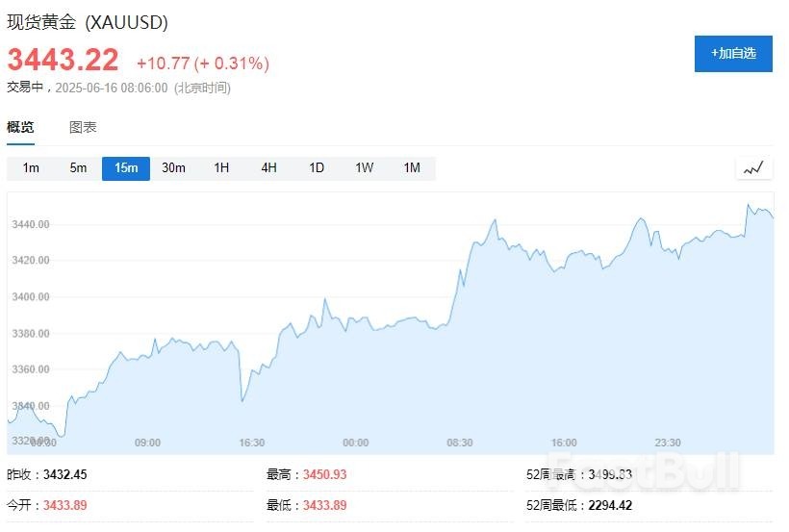Click the 52周最低 value 2294.42
This screenshot has height=532, width=789.
tap(606, 505)
